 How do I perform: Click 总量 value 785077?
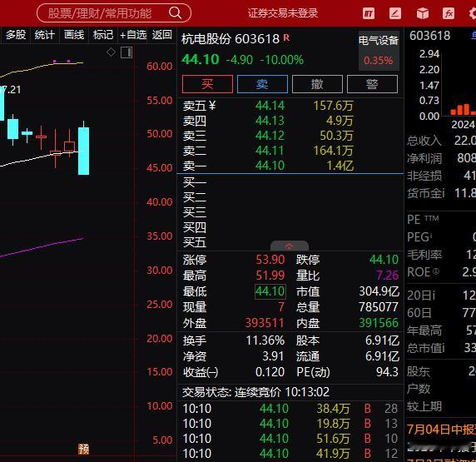[x=379, y=307]
